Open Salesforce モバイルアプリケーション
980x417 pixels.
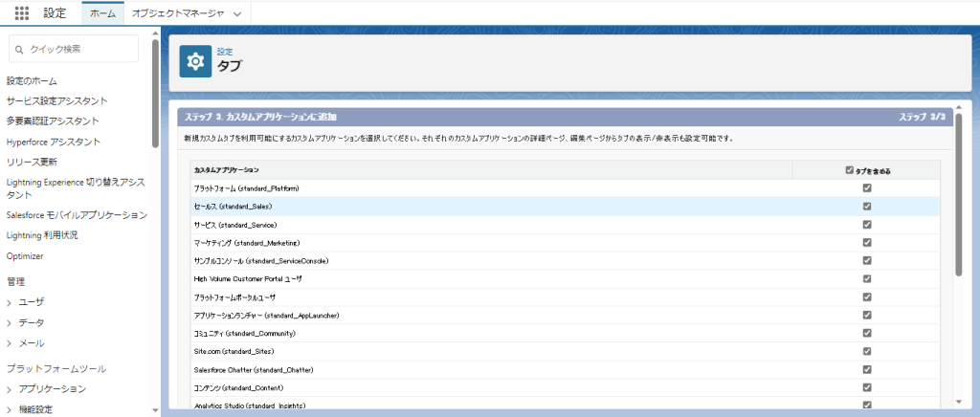[x=77, y=215]
